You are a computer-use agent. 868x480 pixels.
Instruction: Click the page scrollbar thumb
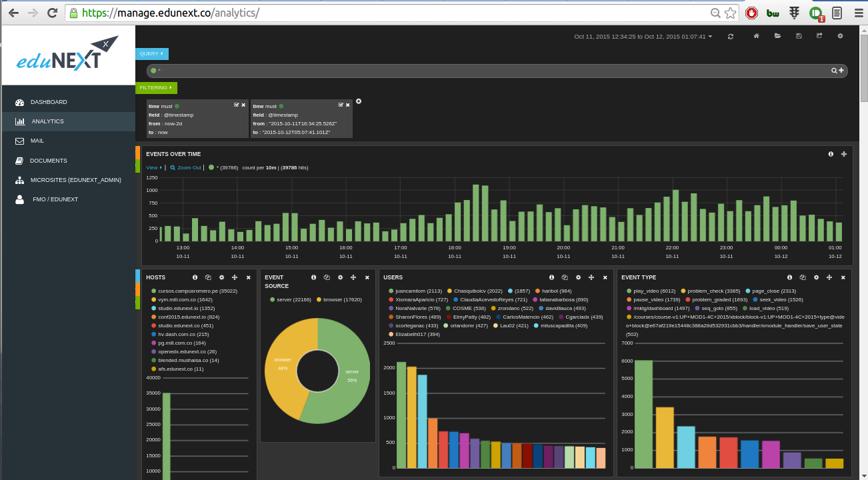[864, 69]
